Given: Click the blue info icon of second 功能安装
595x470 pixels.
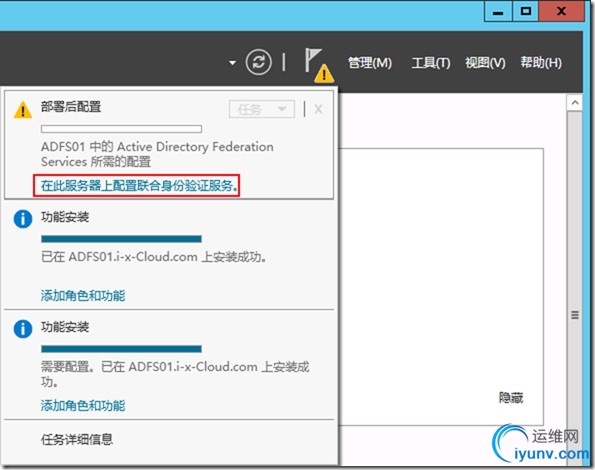Looking at the screenshot, I should coord(23,329).
